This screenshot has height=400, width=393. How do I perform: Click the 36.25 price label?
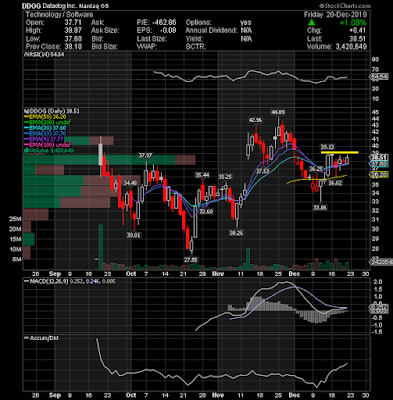(316, 169)
